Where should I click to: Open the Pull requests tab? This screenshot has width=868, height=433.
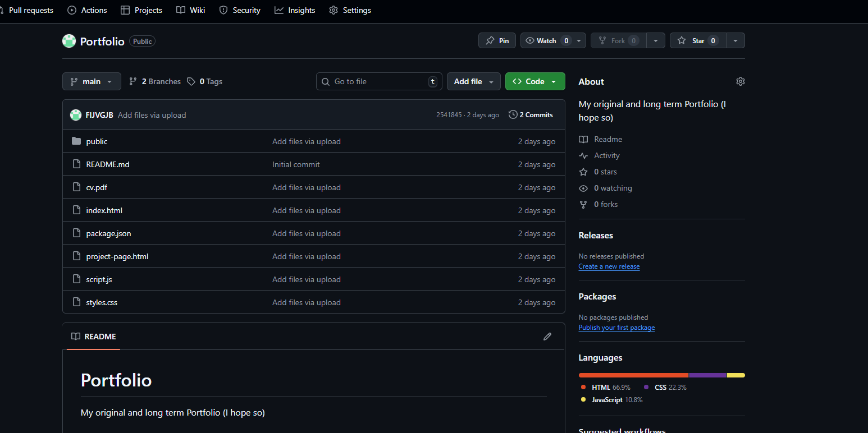click(x=27, y=10)
